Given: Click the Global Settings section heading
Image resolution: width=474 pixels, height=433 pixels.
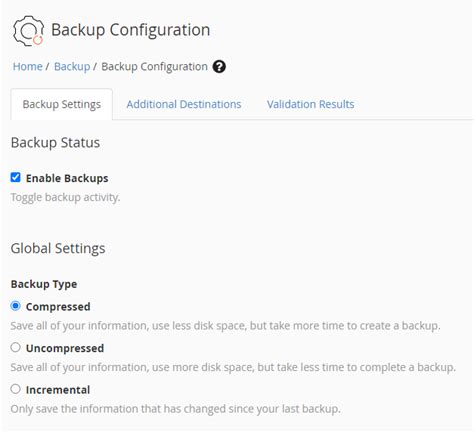Looking at the screenshot, I should pyautogui.click(x=58, y=249).
